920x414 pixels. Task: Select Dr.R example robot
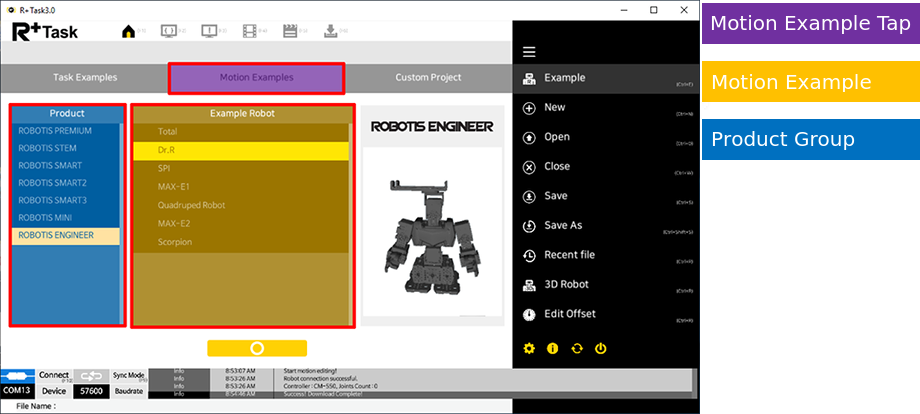click(x=241, y=151)
